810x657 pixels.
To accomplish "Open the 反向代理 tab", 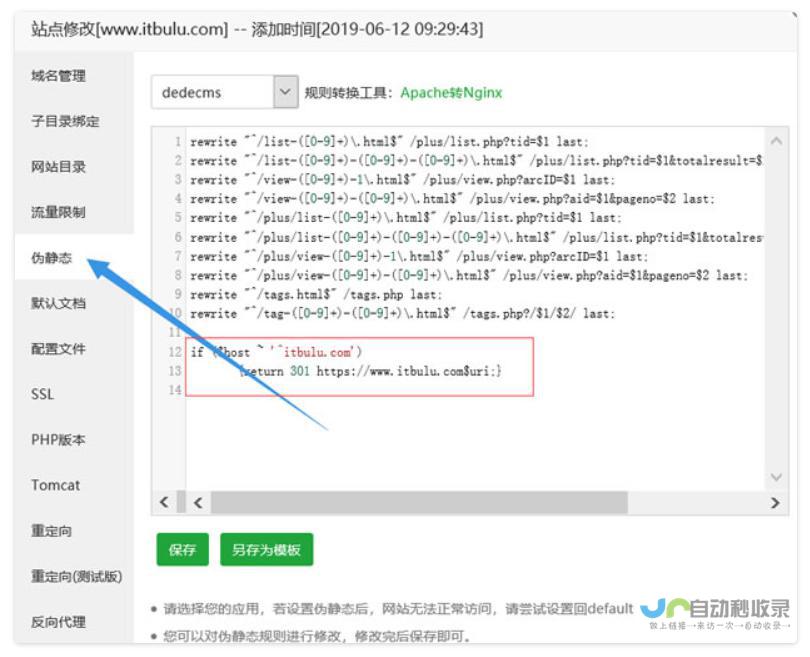I will point(58,622).
